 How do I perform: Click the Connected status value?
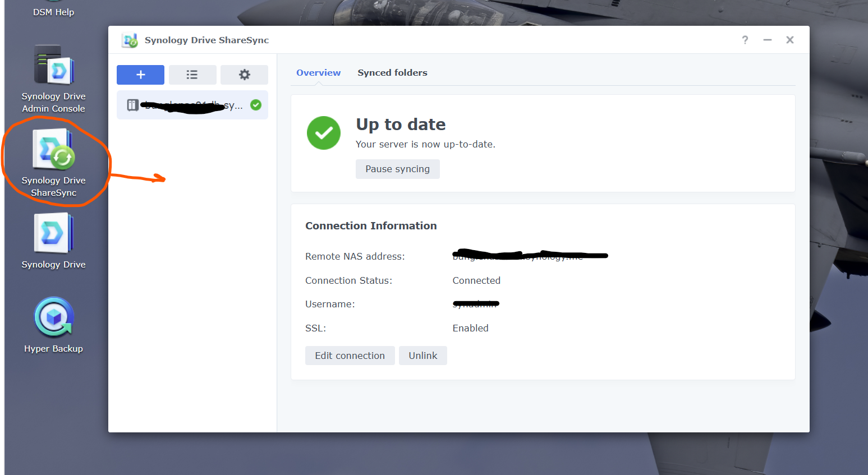tap(476, 280)
